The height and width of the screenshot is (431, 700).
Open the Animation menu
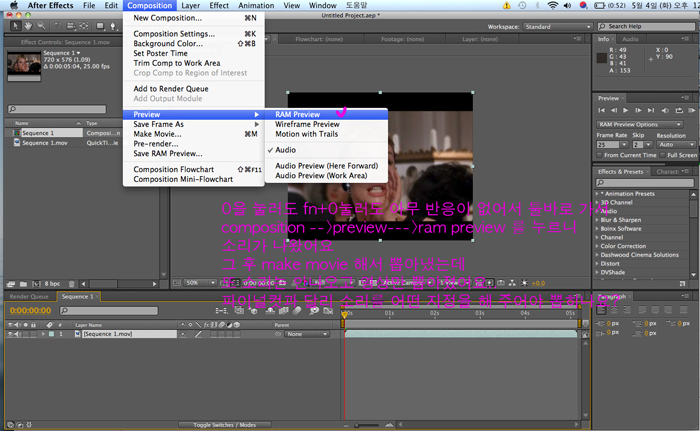pyautogui.click(x=256, y=5)
